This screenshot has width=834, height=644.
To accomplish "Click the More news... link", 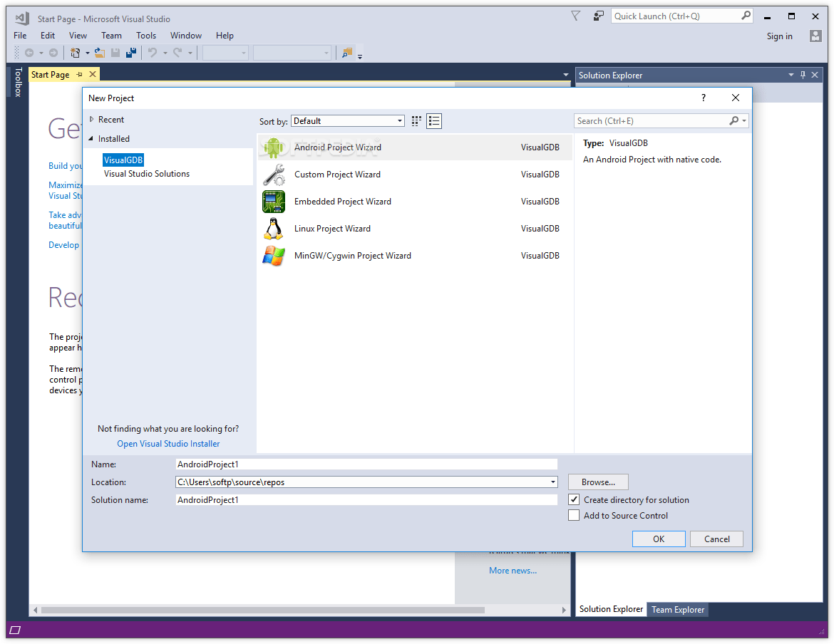I will point(513,571).
